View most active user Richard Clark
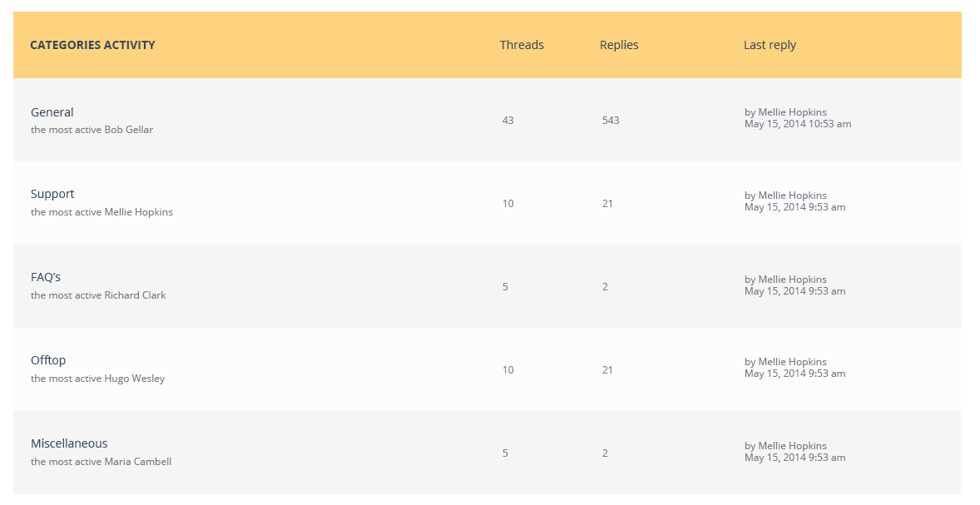The image size is (980, 505). click(x=135, y=295)
